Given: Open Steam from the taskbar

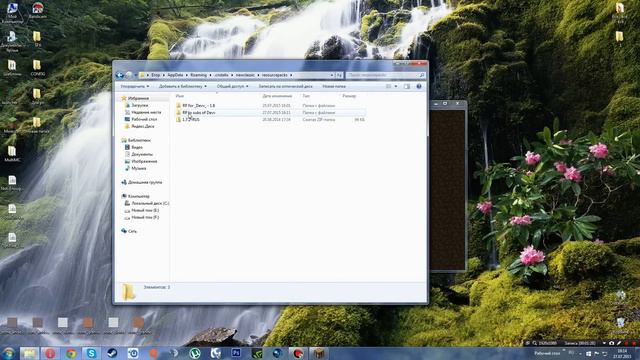Looking at the screenshot, I should click(x=112, y=353).
